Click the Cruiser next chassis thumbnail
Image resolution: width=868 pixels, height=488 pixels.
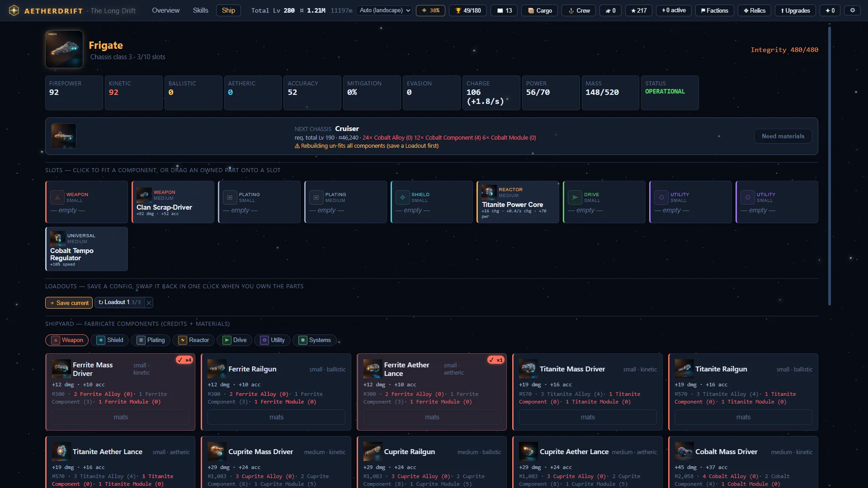64,136
